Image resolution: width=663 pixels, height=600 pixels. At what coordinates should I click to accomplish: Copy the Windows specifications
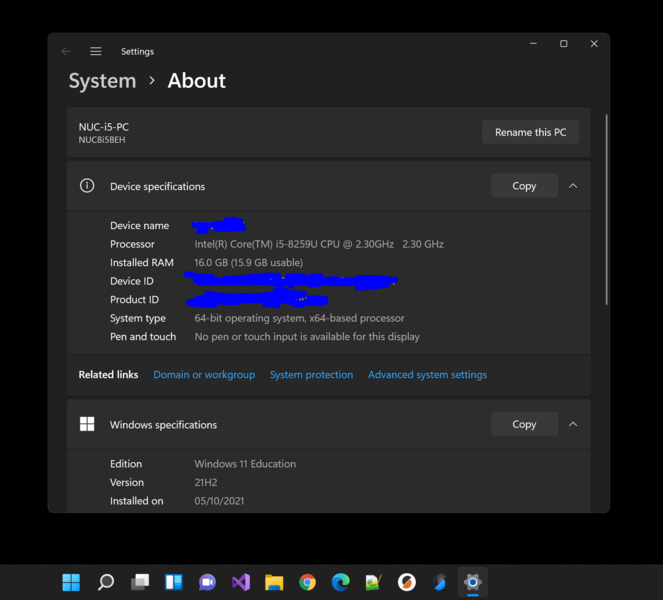[524, 424]
